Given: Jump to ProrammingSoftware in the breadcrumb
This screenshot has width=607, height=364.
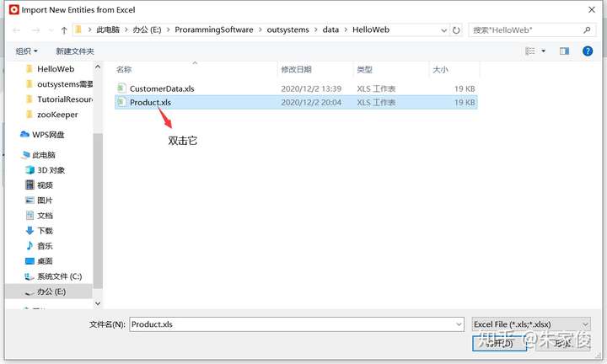Looking at the screenshot, I should coord(213,29).
